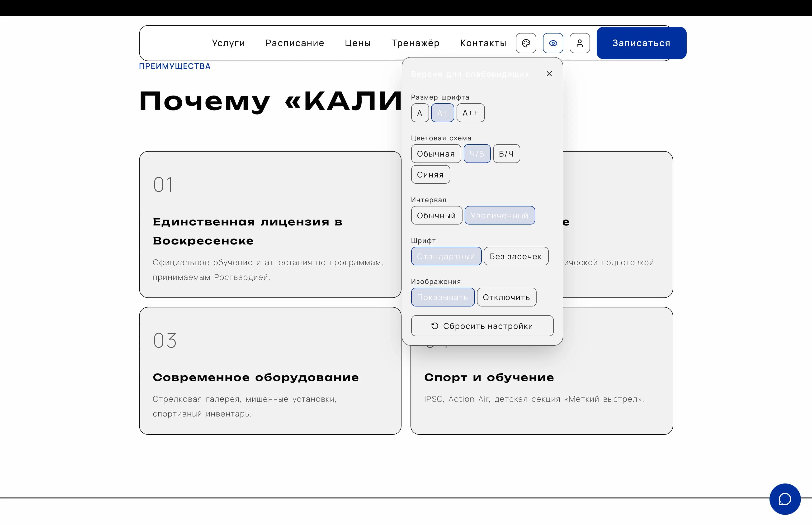The height and width of the screenshot is (526, 812).
Task: Open the Услуги menu item
Action: 228,43
